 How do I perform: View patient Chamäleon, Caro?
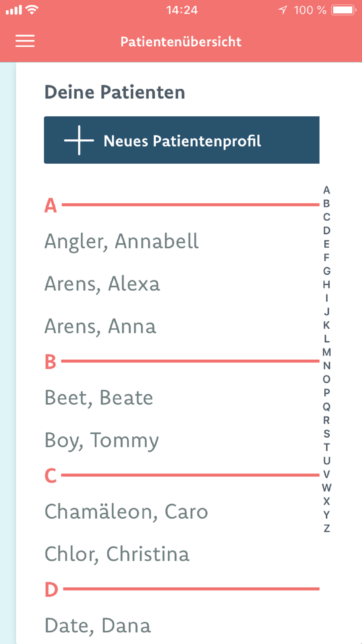pyautogui.click(x=126, y=512)
